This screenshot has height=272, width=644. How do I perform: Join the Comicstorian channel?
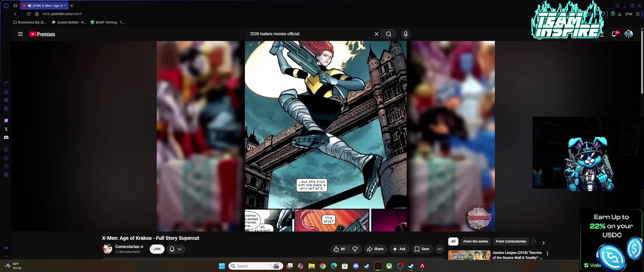tap(157, 249)
